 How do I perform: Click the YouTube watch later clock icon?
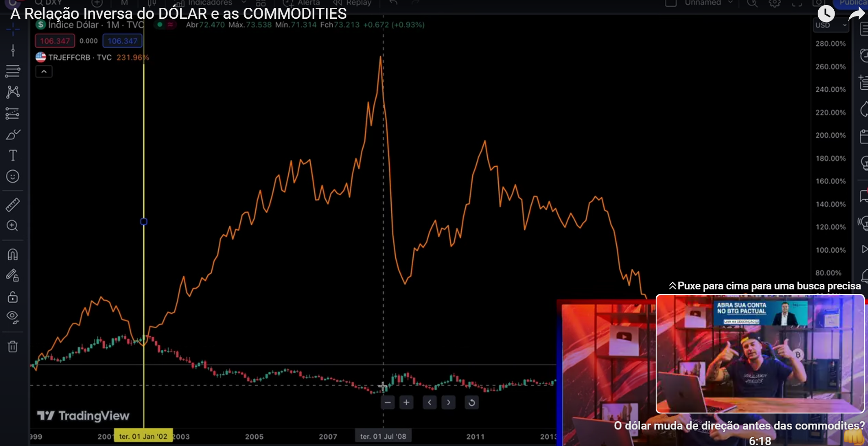[x=826, y=14]
